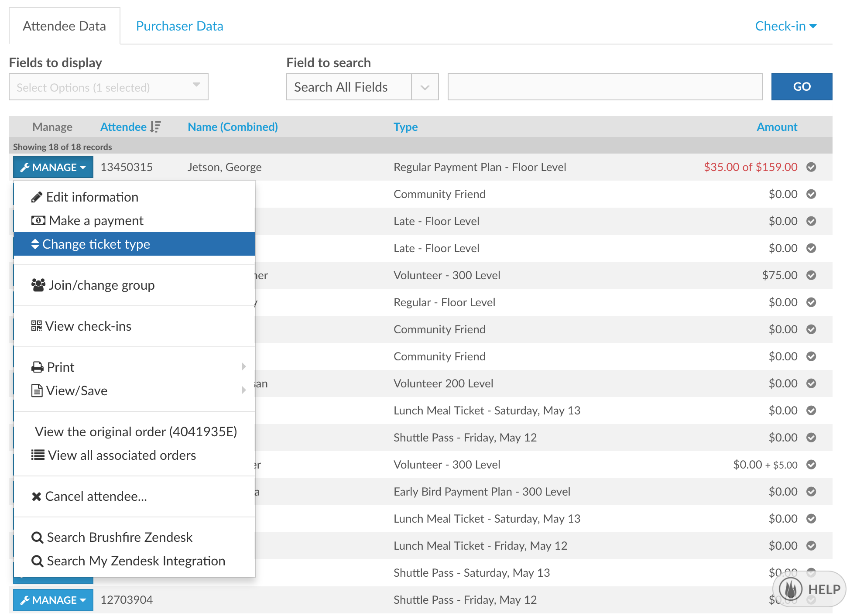This screenshot has width=850, height=616.
Task: Select Change ticket type menu entry
Action: (x=134, y=244)
